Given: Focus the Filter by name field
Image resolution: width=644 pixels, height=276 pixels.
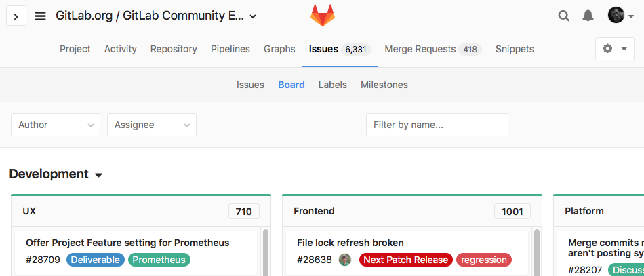Looking at the screenshot, I should (437, 125).
